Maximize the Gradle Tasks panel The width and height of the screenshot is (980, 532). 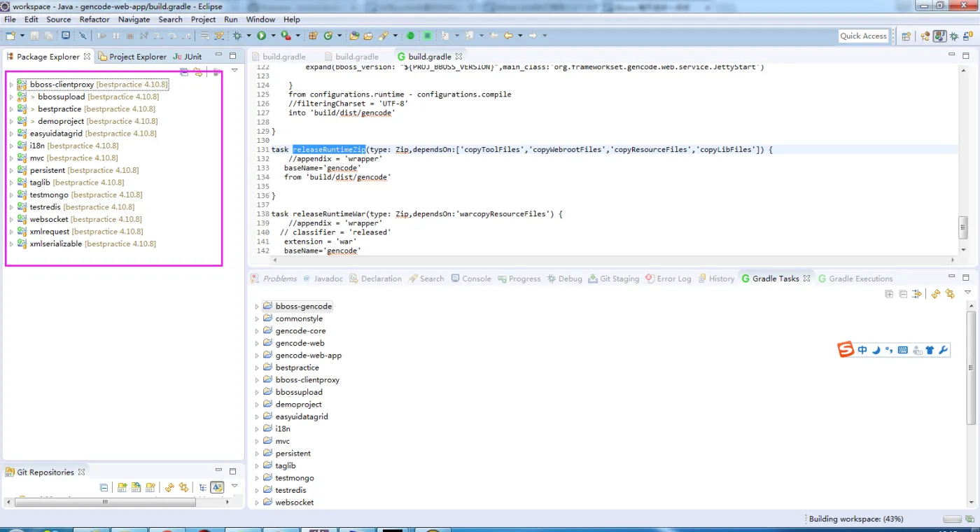[966, 278]
